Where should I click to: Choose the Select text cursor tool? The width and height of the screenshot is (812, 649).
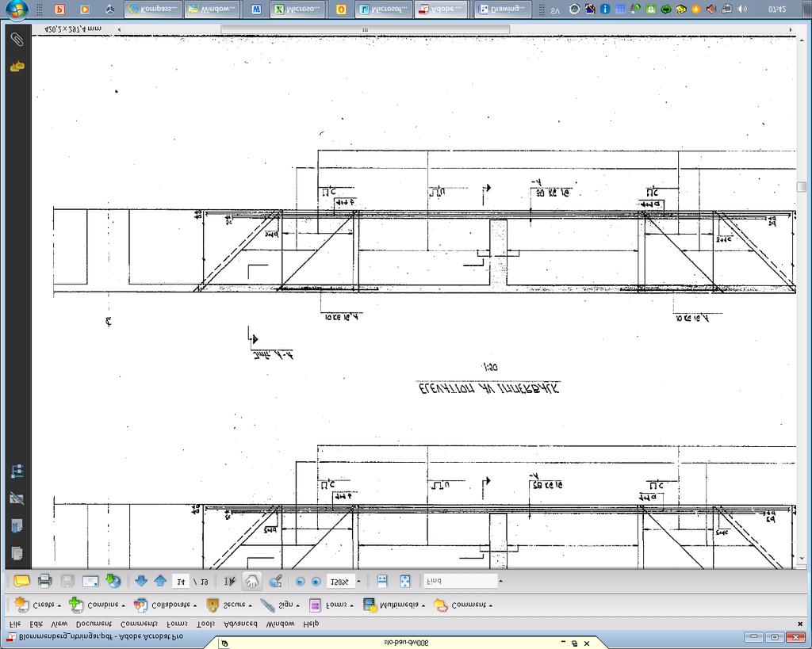click(x=229, y=581)
